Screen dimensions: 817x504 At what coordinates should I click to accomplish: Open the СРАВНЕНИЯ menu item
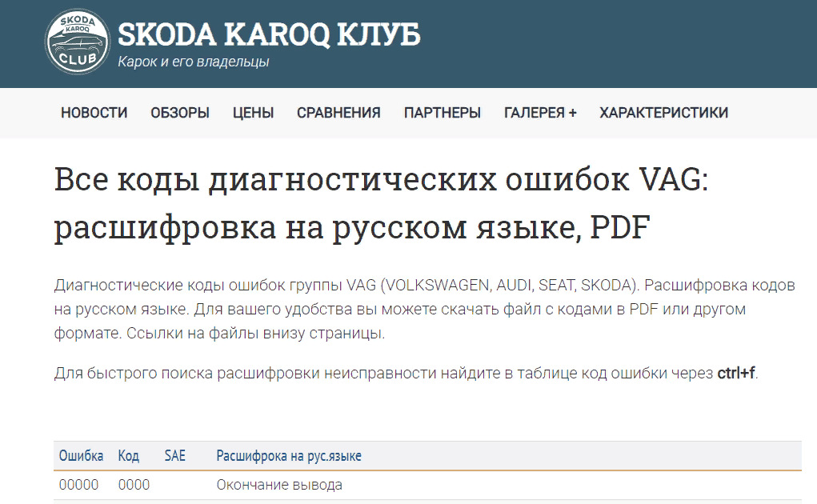coord(338,113)
